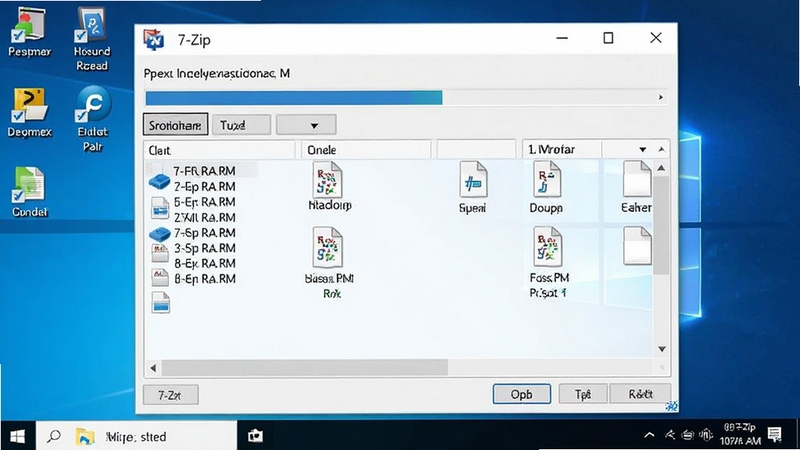800x450 pixels.
Task: Open the Deomex desktop icon
Action: tap(29, 113)
